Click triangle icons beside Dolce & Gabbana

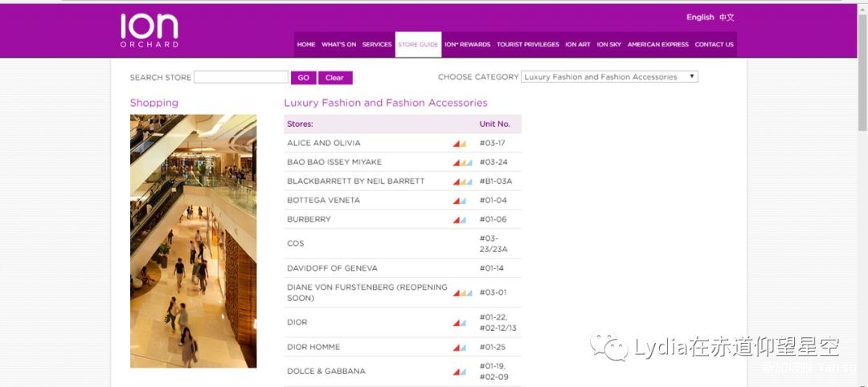pos(460,372)
